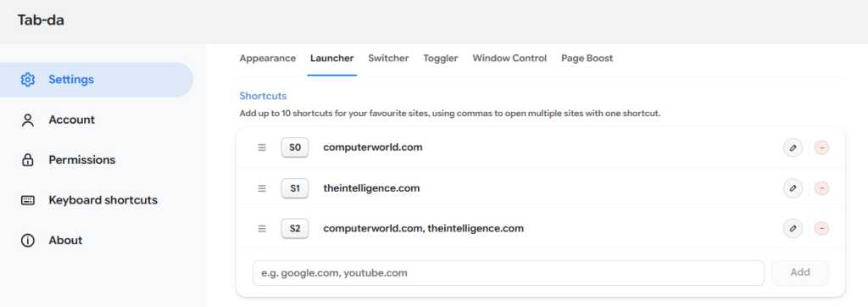Image resolution: width=868 pixels, height=307 pixels.
Task: Click the pencil icon on S2 row
Action: [793, 228]
